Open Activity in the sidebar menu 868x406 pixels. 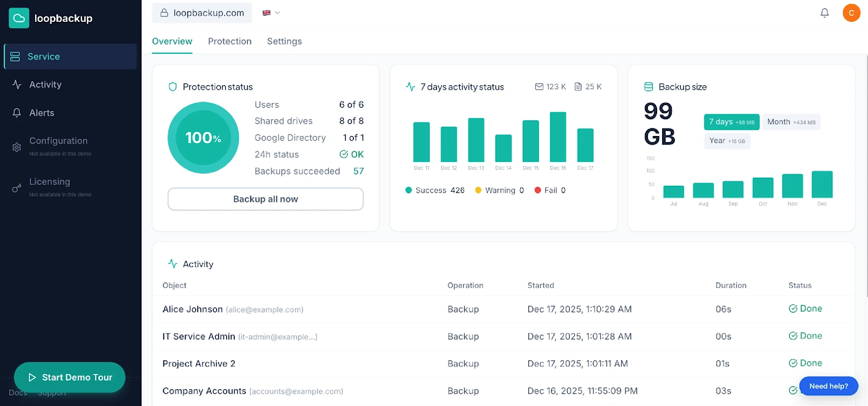(x=70, y=84)
